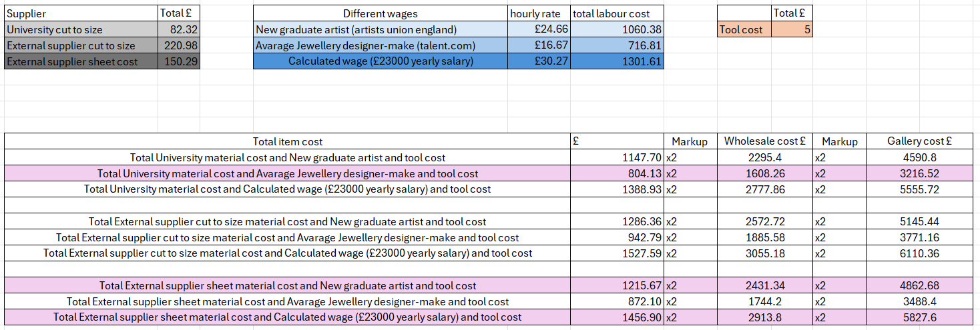The width and height of the screenshot is (980, 330).
Task: Click the 'total labour cost' header cell
Action: click(x=618, y=13)
